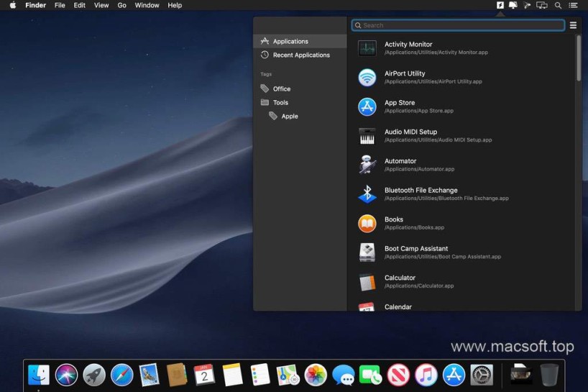Open the Go menu in menu bar
This screenshot has height=392, width=588.
(122, 5)
